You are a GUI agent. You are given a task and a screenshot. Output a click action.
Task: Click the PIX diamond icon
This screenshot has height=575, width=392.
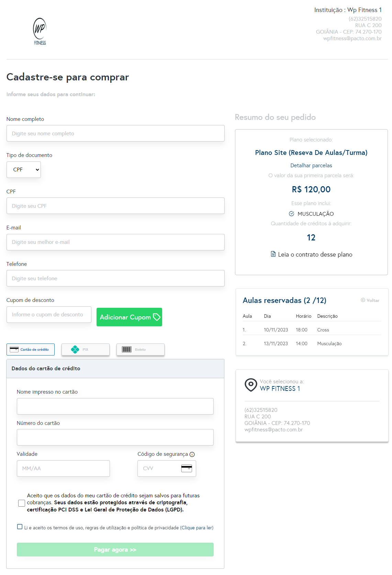[x=75, y=349]
